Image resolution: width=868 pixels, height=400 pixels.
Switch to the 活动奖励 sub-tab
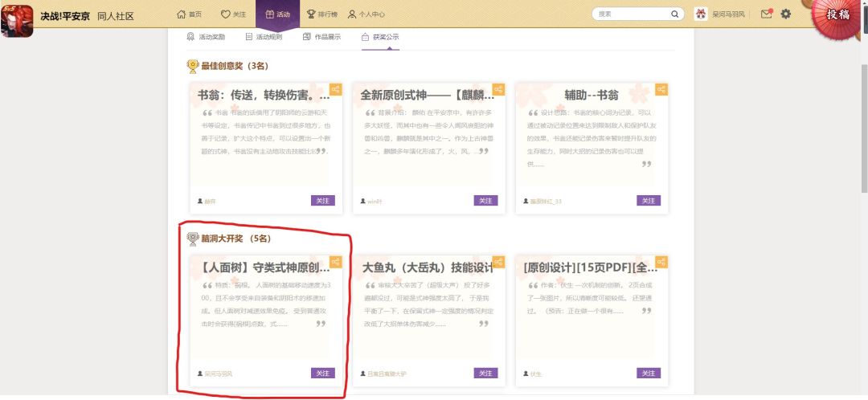click(206, 37)
